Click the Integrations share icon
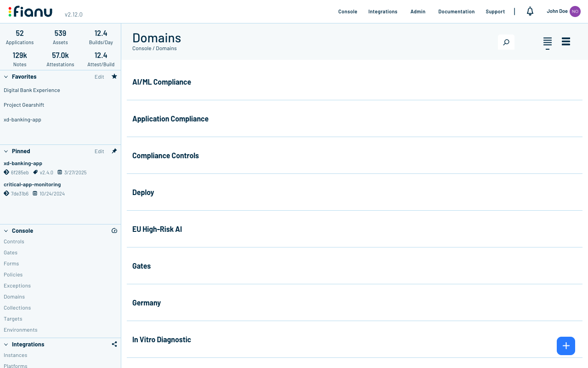This screenshot has width=588, height=368. pos(114,344)
